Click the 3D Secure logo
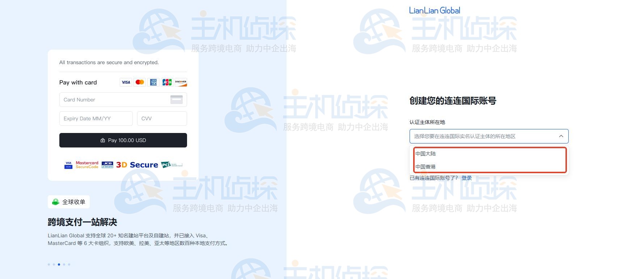Viewport: 644px width, 279px height. [x=137, y=165]
